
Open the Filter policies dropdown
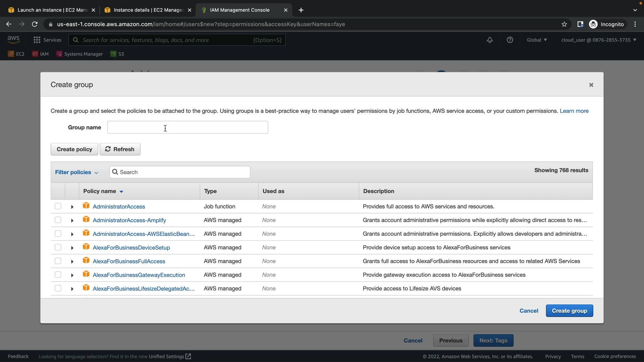click(x=76, y=172)
